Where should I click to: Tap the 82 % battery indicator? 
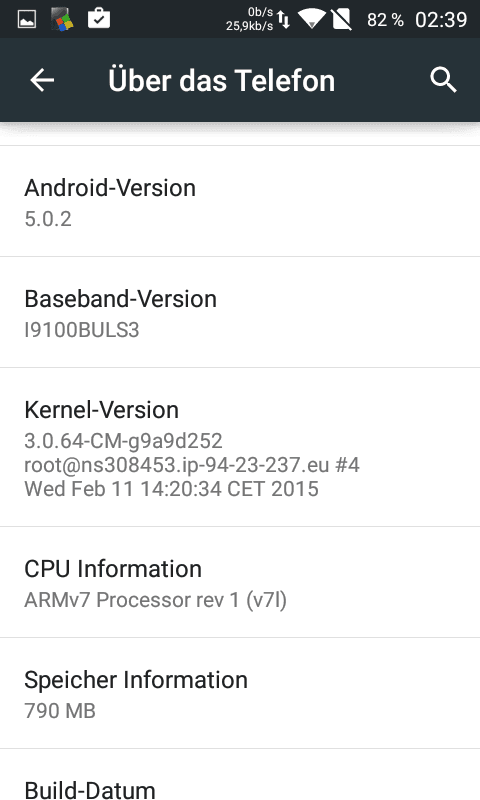tap(385, 20)
